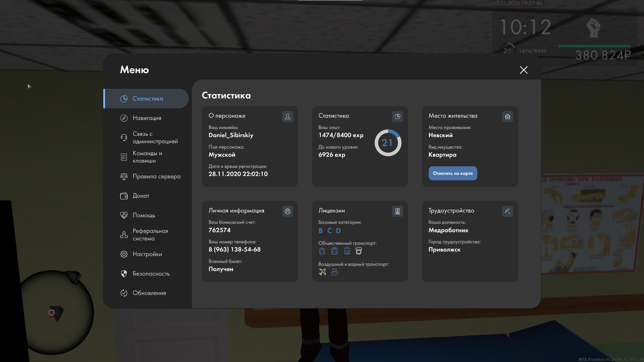
Task: Close the Меню window with the X
Action: click(x=523, y=70)
